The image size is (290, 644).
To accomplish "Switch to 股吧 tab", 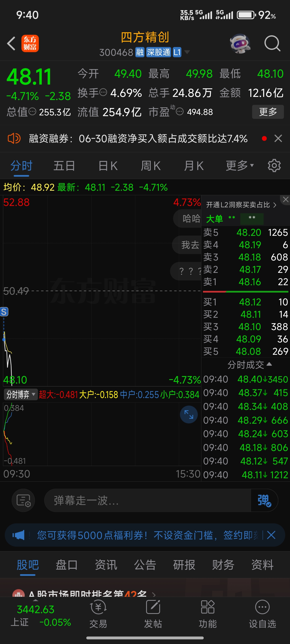I will click(x=28, y=565).
